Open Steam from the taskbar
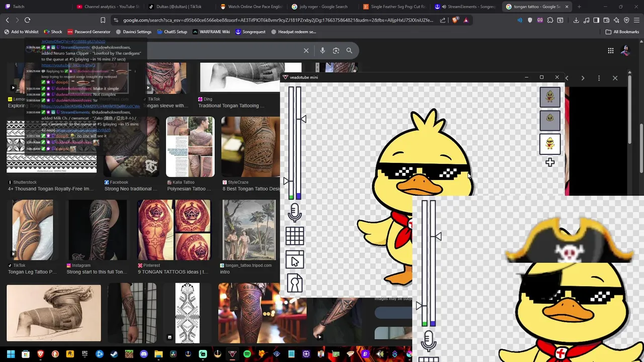 (114, 354)
